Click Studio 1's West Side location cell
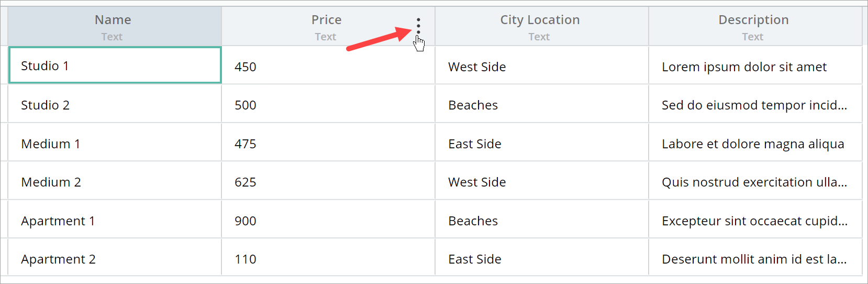The height and width of the screenshot is (284, 868). tap(541, 67)
